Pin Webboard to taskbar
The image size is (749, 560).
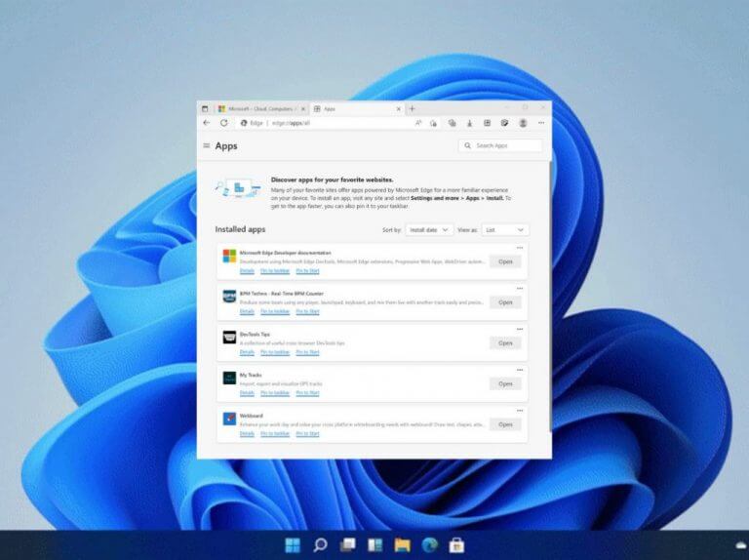click(x=275, y=433)
